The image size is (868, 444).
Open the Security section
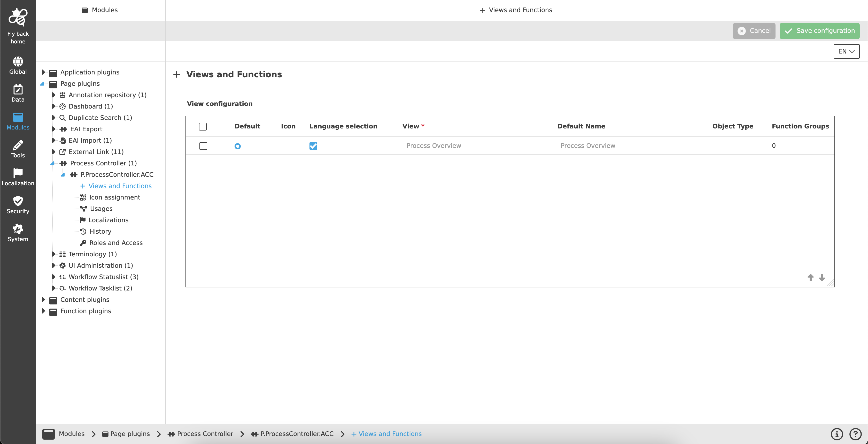(18, 203)
